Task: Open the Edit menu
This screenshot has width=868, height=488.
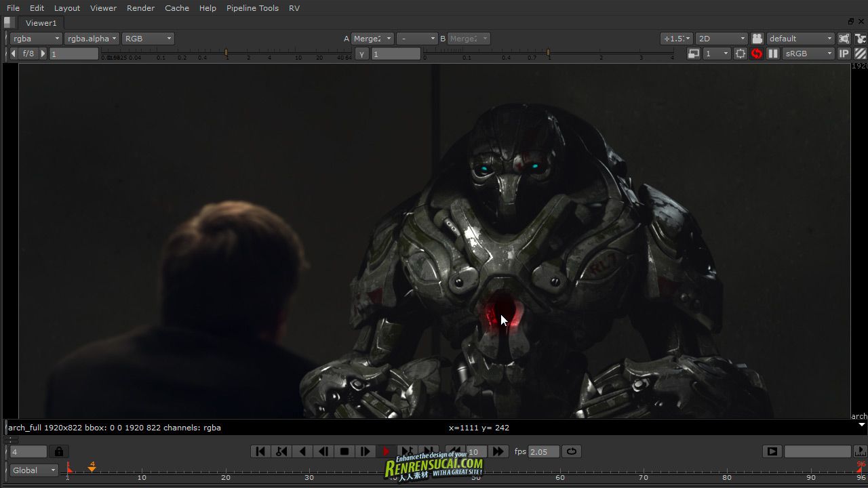Action: 37,8
